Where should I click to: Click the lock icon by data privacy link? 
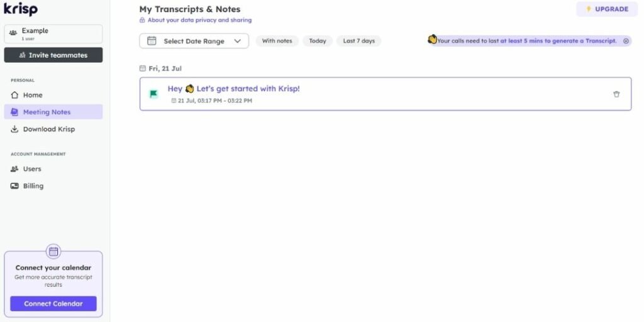(x=142, y=19)
